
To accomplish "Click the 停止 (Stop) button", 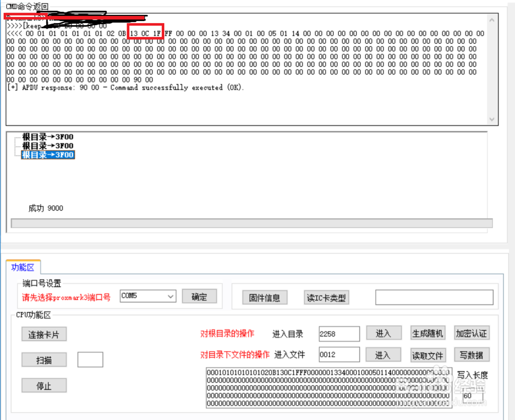I will pyautogui.click(x=44, y=385).
